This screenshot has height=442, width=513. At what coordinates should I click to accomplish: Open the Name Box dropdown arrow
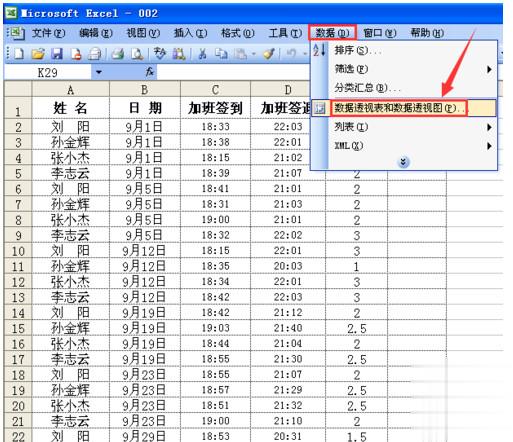click(99, 72)
